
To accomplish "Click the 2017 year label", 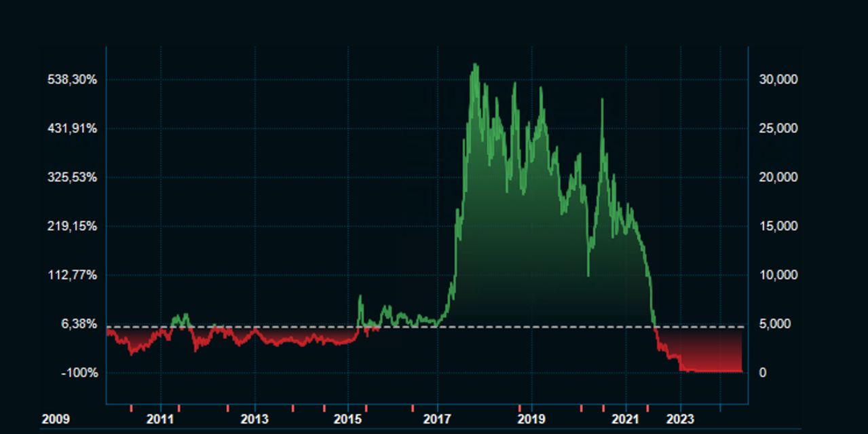I will click(438, 419).
